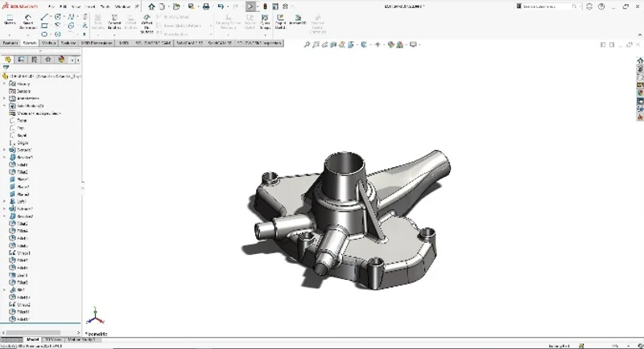Click the Edit Appearance color ball icon
The width and height of the screenshot is (644, 349).
click(390, 45)
